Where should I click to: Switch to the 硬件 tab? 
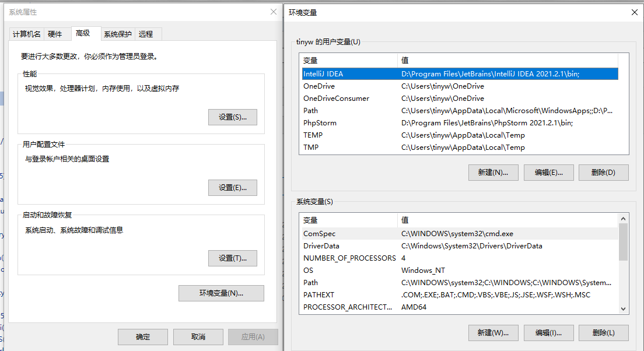tap(57, 34)
